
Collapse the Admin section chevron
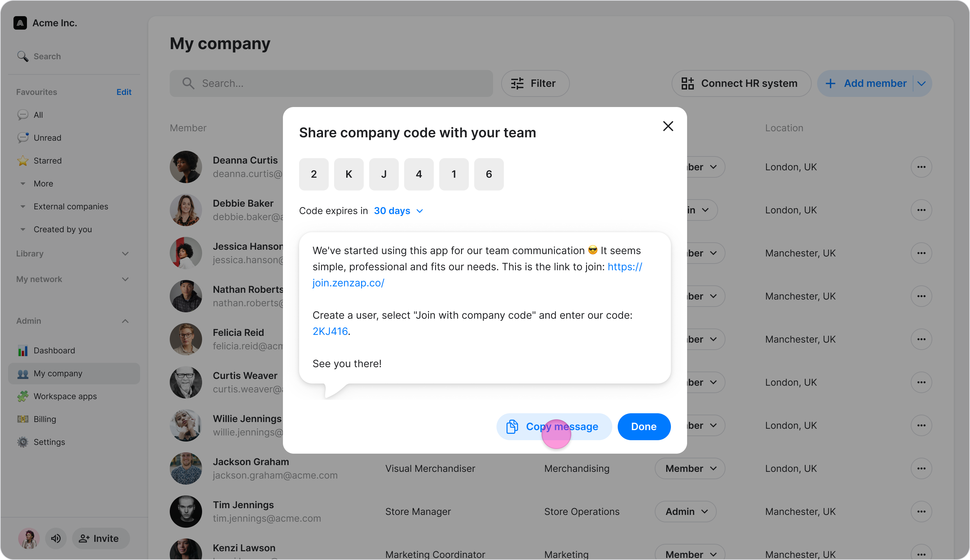(125, 321)
